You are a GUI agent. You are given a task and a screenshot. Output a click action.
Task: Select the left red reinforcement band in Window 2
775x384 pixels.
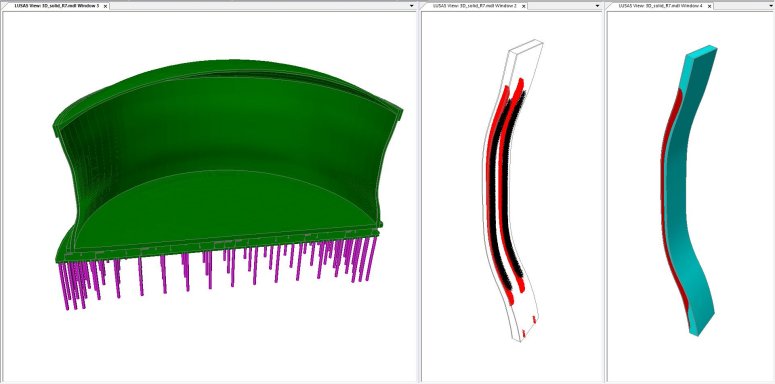pos(494,193)
